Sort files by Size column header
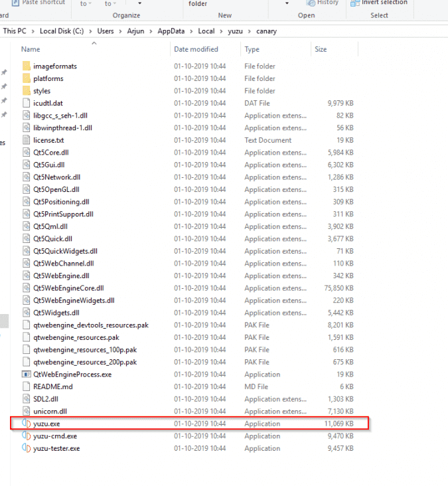Viewport: 448px width, 486px height. (321, 49)
